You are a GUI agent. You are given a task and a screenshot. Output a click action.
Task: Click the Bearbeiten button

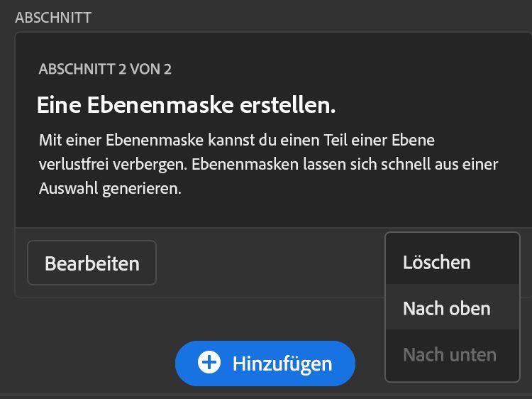click(x=92, y=263)
